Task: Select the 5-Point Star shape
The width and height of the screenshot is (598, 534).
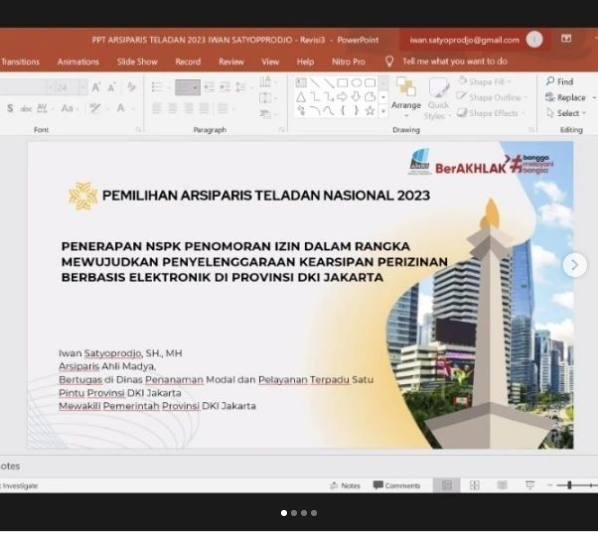Action: [370, 111]
